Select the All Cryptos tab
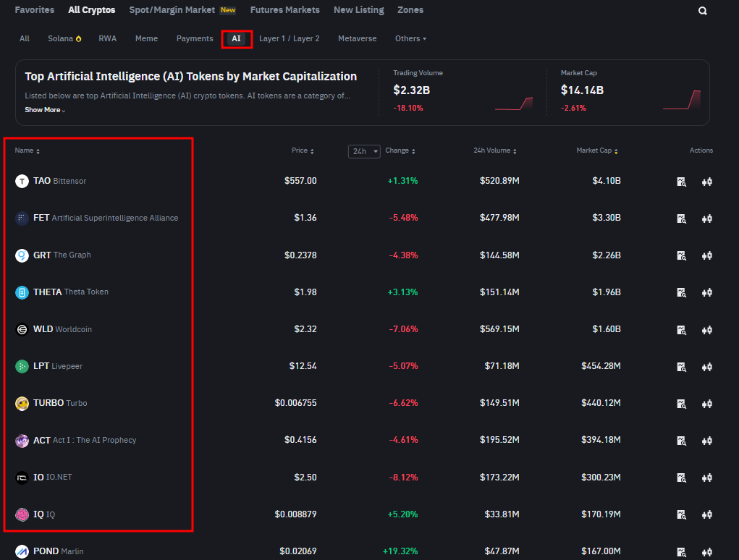This screenshot has width=739, height=560. click(x=91, y=10)
